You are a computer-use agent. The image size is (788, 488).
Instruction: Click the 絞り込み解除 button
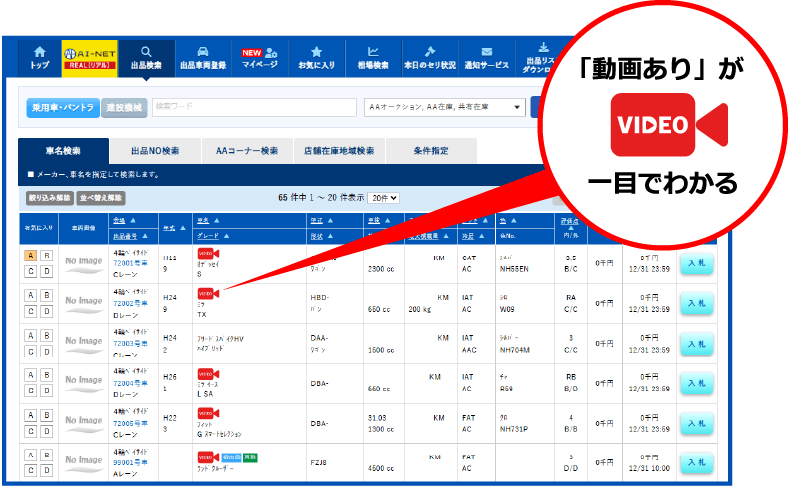tap(49, 198)
